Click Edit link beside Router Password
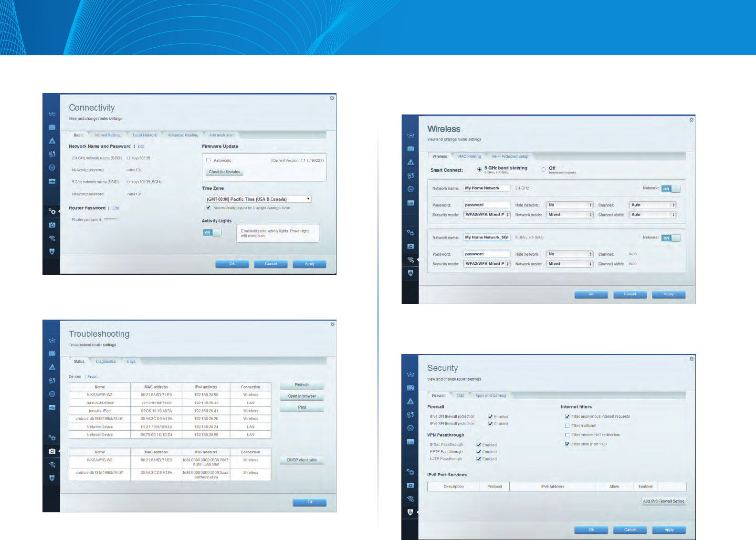The image size is (756, 540). pyautogui.click(x=115, y=208)
